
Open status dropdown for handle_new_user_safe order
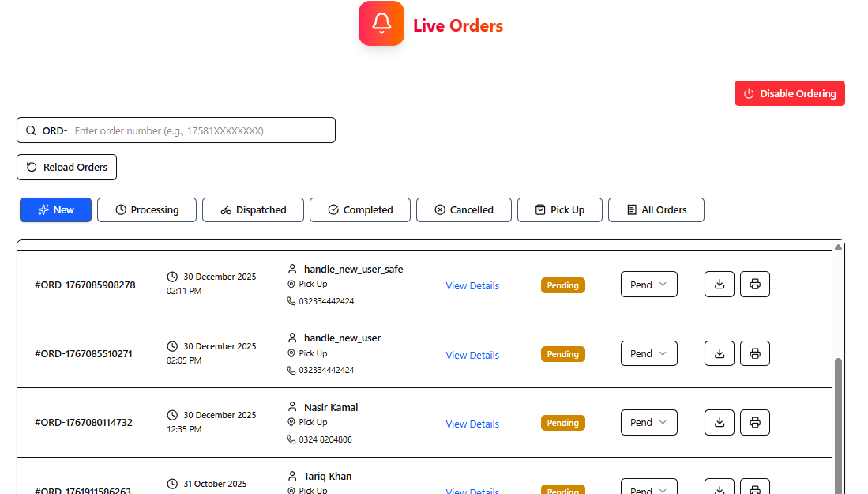[648, 284]
